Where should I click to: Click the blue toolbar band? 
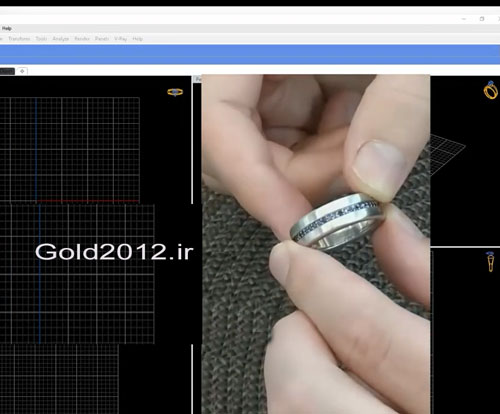pyautogui.click(x=250, y=54)
